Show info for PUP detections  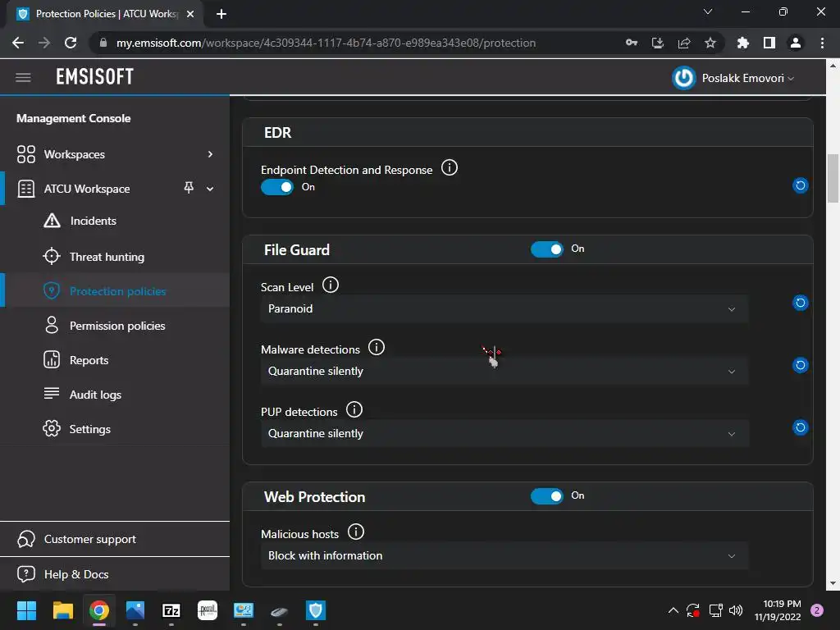point(354,410)
